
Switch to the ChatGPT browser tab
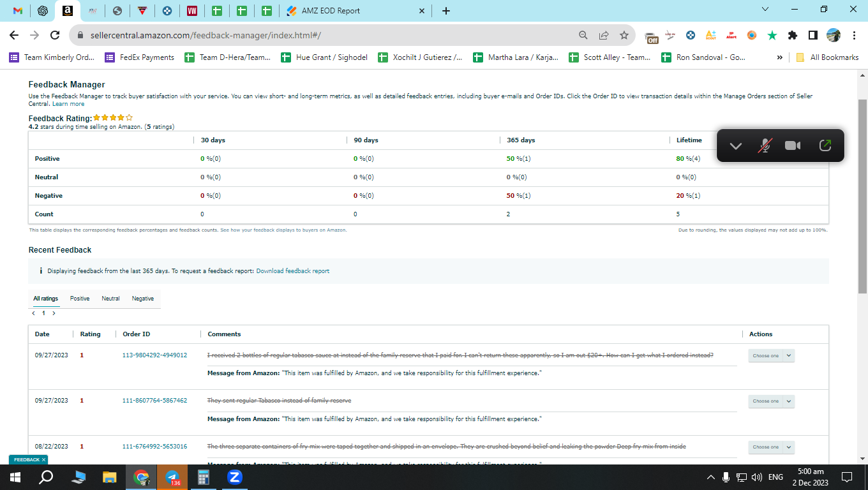tap(43, 11)
